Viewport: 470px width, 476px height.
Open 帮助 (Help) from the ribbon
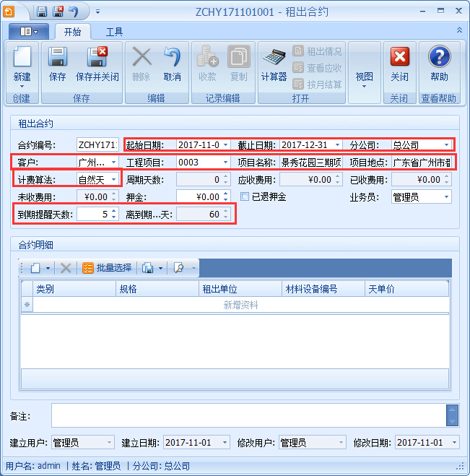[x=439, y=64]
